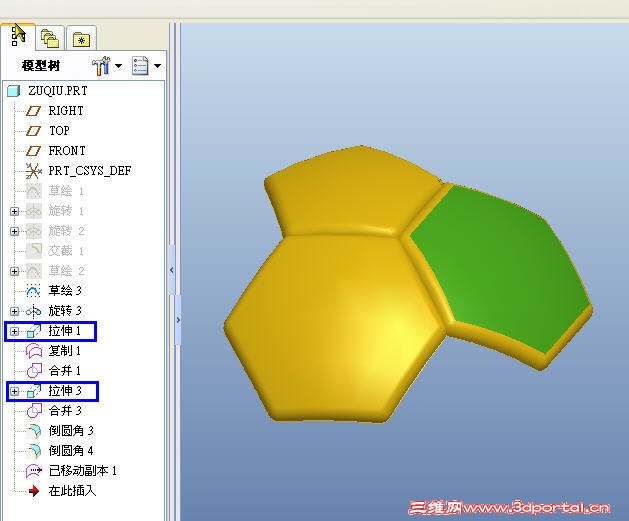Select the 倒圆角 3 round feature

71,431
